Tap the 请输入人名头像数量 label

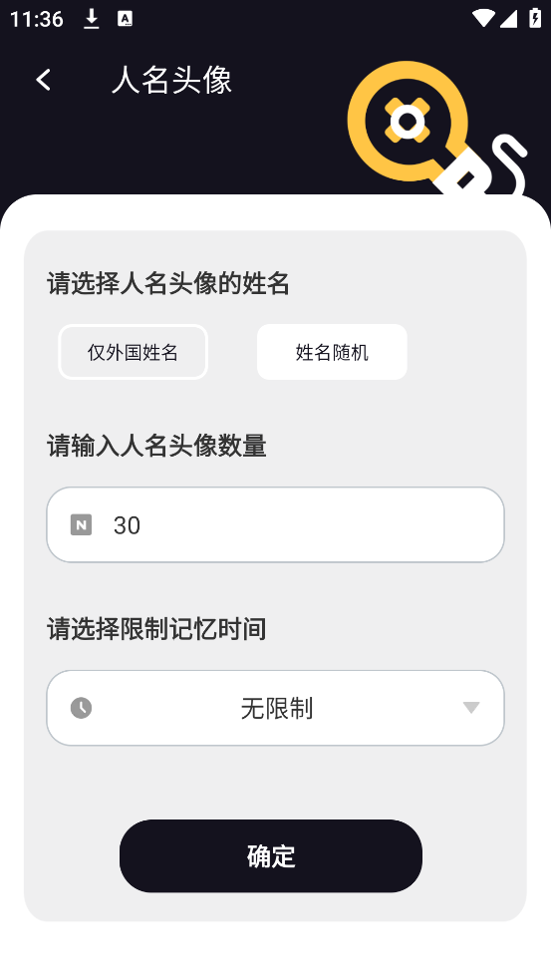[x=156, y=447]
